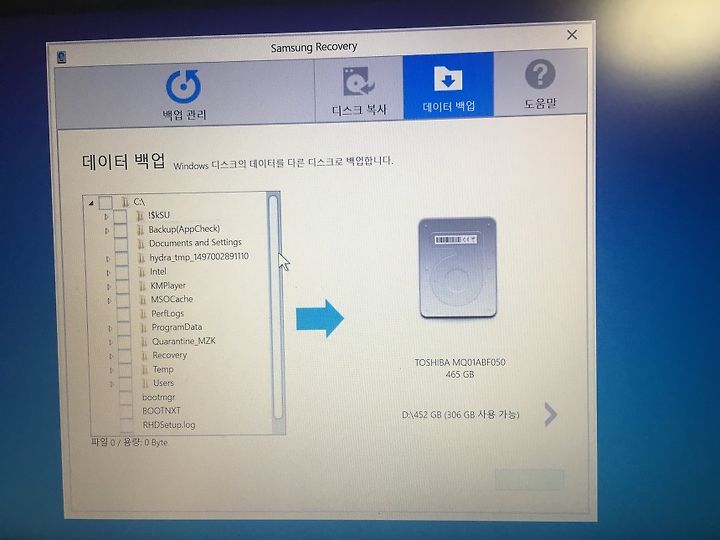Screen dimensions: 720x540
Task: Check the Users folder checkbox
Action: (x=125, y=384)
